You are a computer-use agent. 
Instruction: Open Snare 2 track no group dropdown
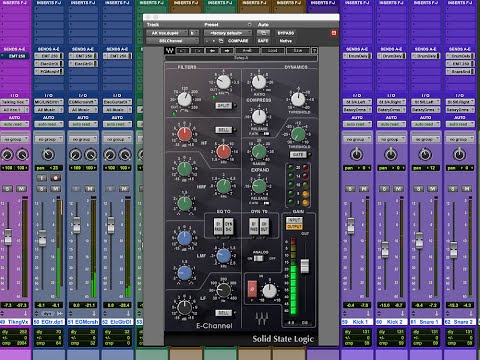point(460,139)
